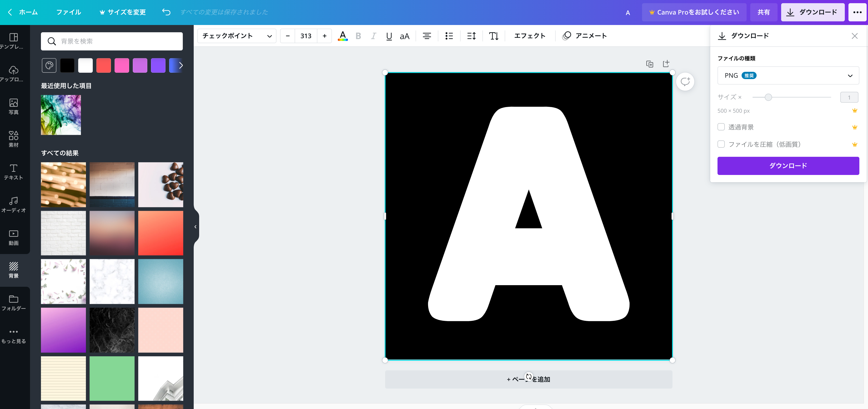Add a new page icon above canvas

(666, 64)
